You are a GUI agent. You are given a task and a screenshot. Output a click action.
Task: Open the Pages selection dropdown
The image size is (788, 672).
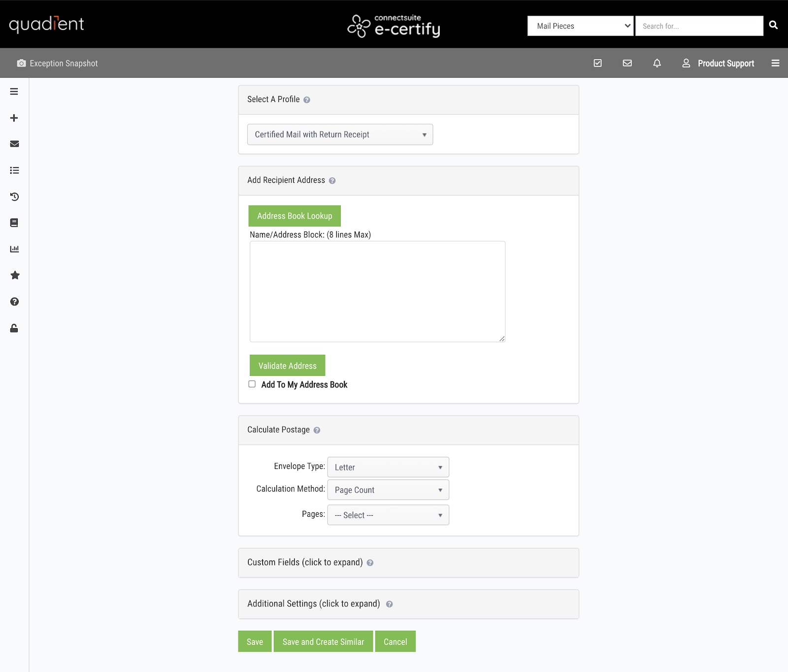(388, 515)
